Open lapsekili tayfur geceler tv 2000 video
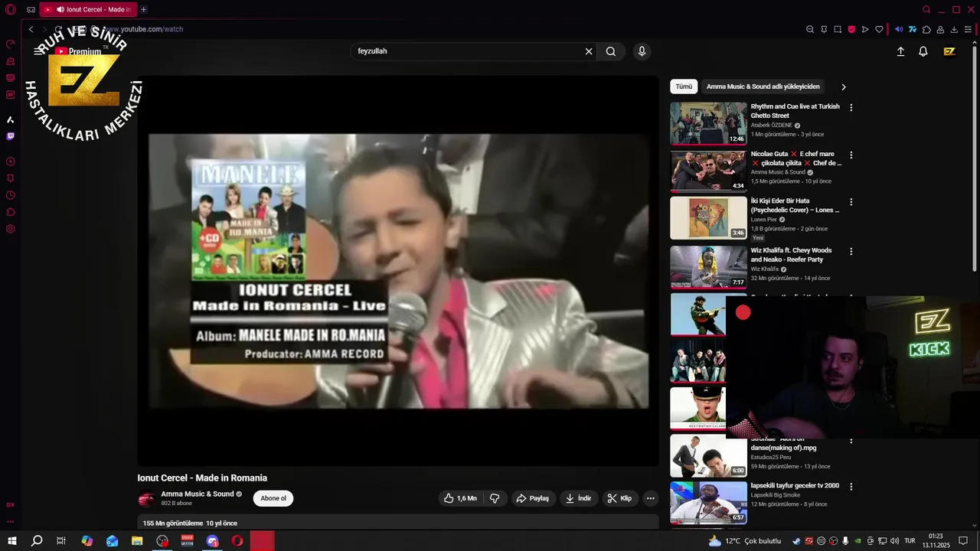The height and width of the screenshot is (551, 980). [x=795, y=485]
